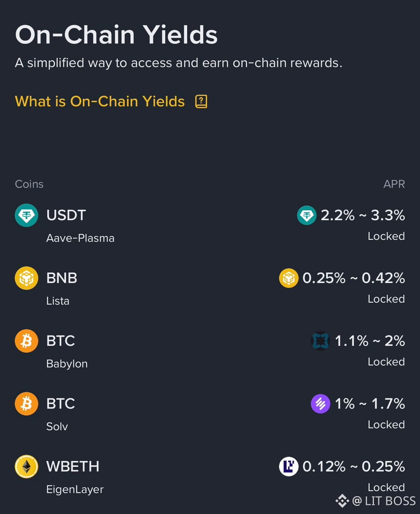
Task: Click the Solv BTC coin icon
Action: click(x=26, y=404)
